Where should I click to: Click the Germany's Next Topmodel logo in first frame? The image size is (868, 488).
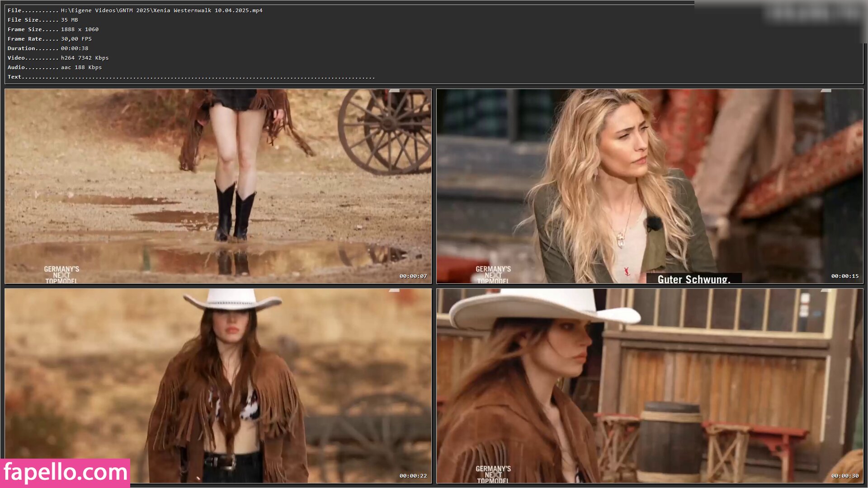[x=61, y=275]
